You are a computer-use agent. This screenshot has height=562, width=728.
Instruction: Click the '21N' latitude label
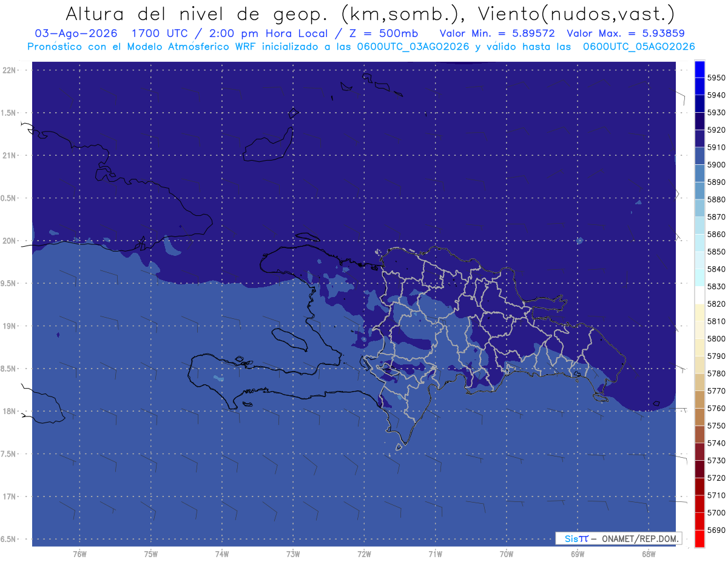(x=10, y=155)
